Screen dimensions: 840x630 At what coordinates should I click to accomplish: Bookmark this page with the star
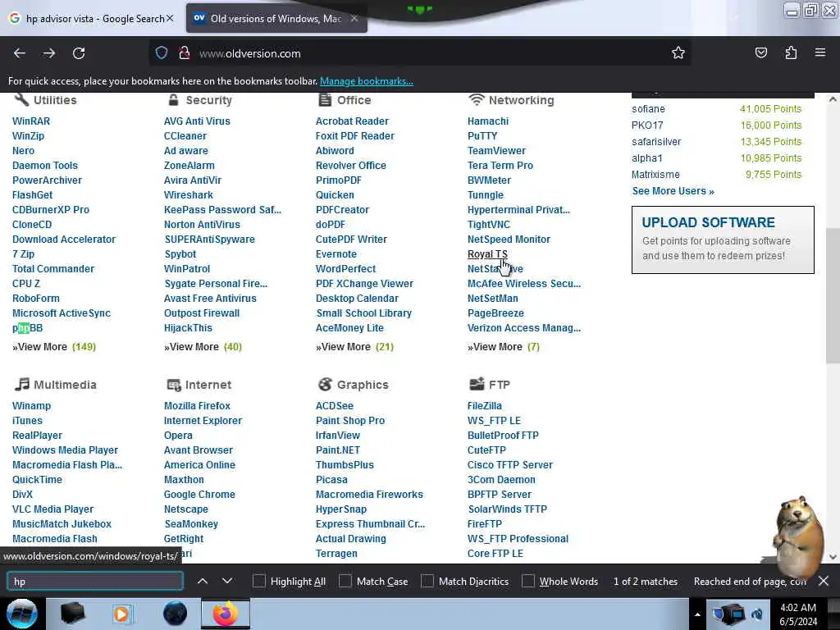[678, 53]
